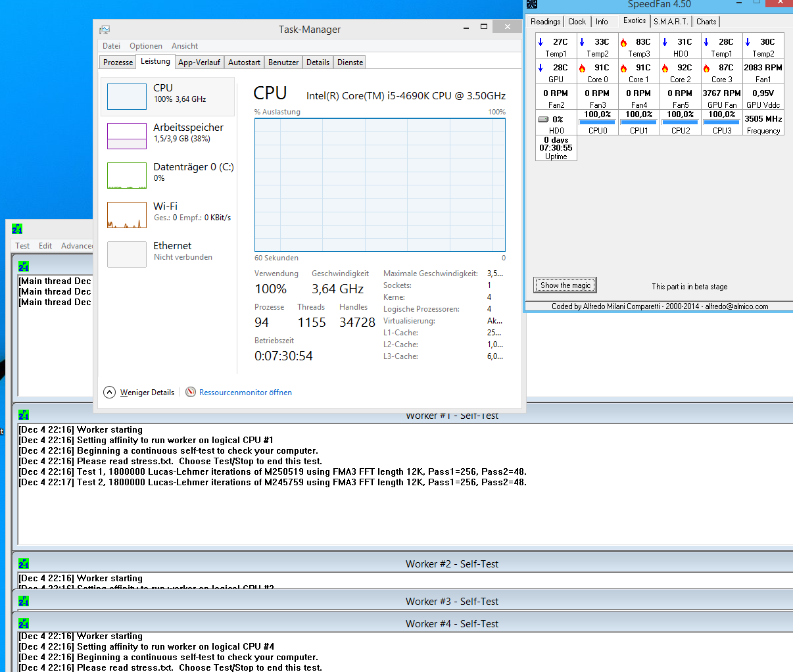793x672 pixels.
Task: Select CPU performance item in sidebar
Action: pyautogui.click(x=168, y=97)
